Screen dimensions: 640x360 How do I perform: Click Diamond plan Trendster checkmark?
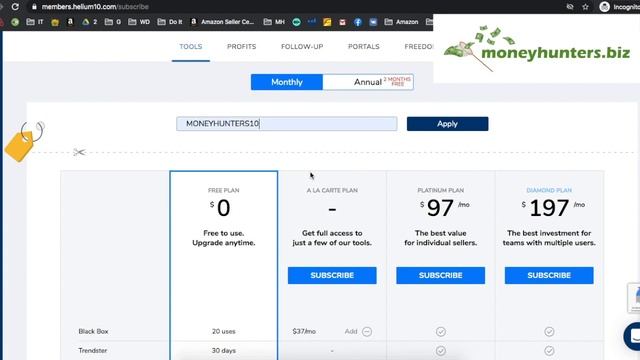click(x=549, y=351)
